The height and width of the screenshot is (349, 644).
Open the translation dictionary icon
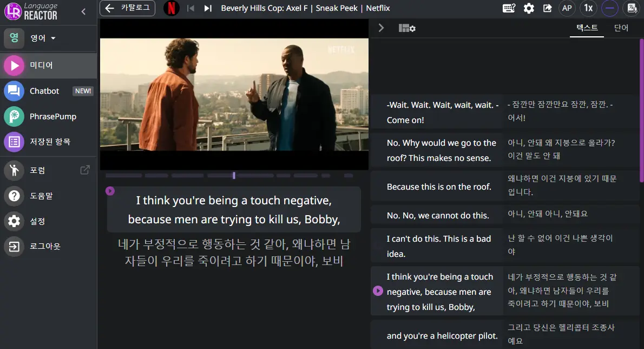(x=632, y=8)
